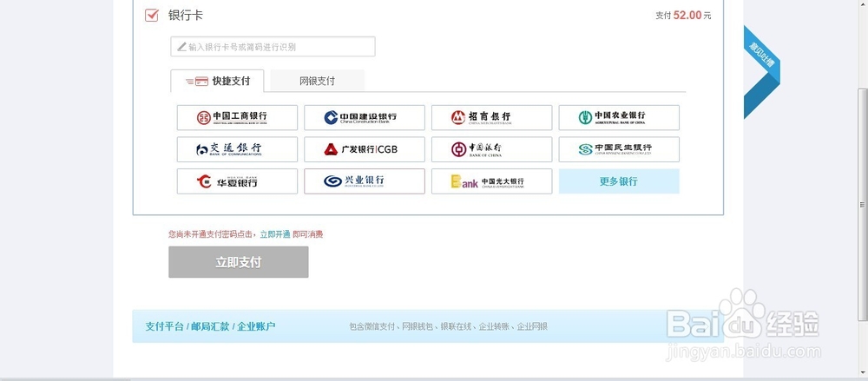
Task: Click the 银行卡 label text
Action: 186,16
